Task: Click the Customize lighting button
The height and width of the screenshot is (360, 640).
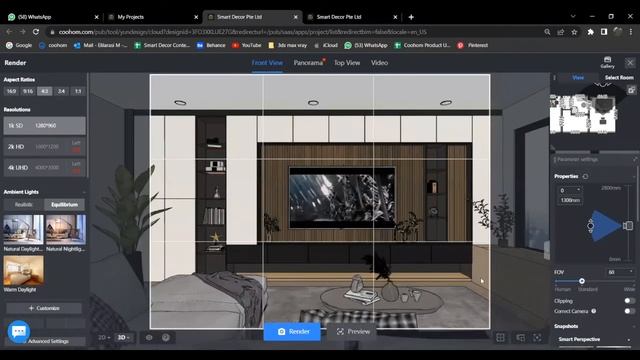Action: [x=44, y=308]
